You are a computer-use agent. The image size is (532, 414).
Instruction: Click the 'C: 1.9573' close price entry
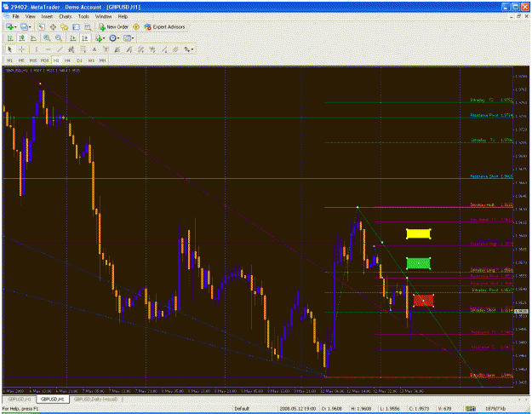pyautogui.click(x=420, y=409)
